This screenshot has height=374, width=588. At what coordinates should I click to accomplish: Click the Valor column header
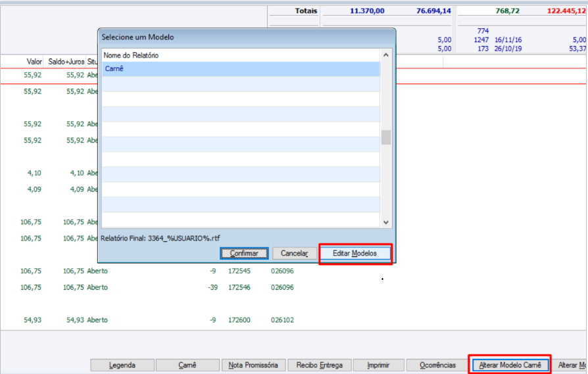point(34,62)
